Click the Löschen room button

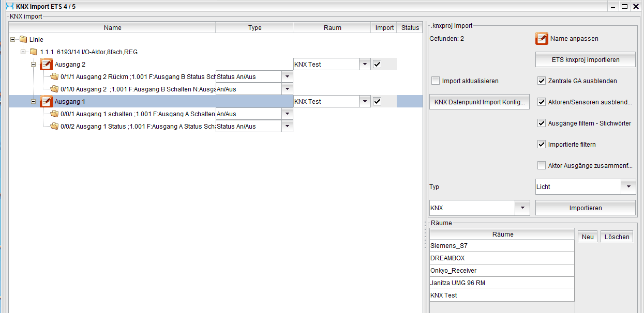click(617, 237)
